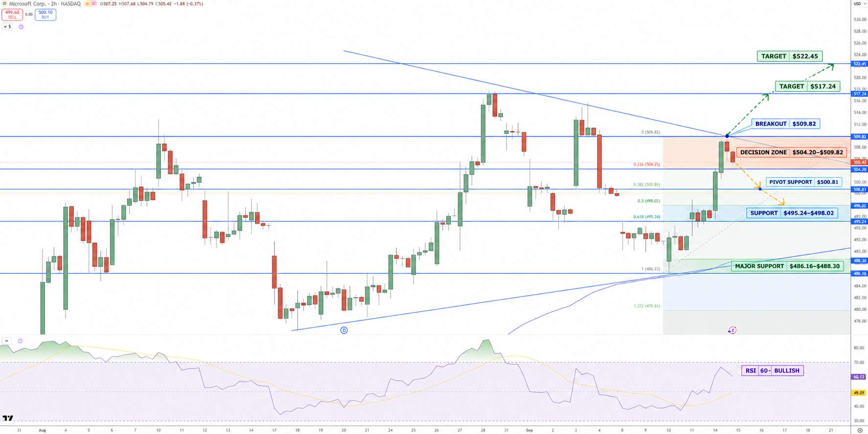Click the Aug label on the time axis
This screenshot has height=434, width=868.
click(x=42, y=430)
